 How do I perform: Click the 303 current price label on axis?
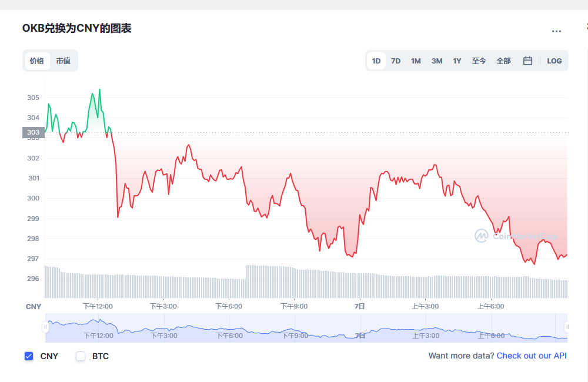click(x=34, y=132)
